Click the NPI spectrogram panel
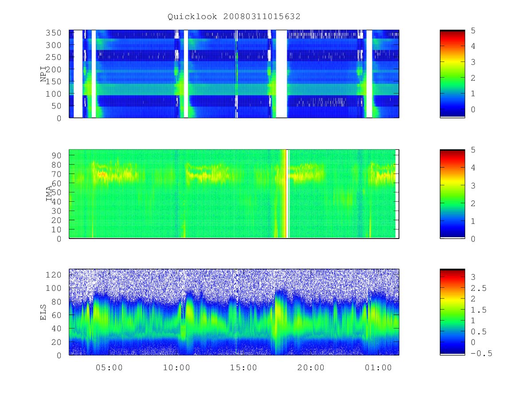 click(x=234, y=74)
